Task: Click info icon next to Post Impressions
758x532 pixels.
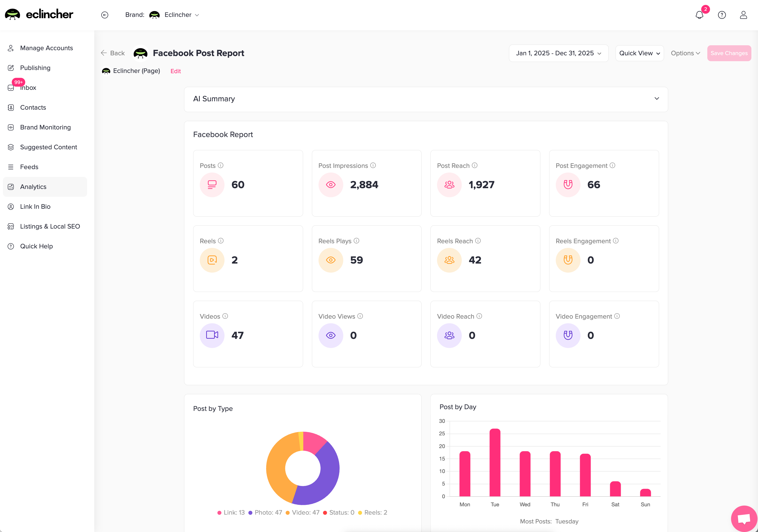Action: tap(373, 165)
